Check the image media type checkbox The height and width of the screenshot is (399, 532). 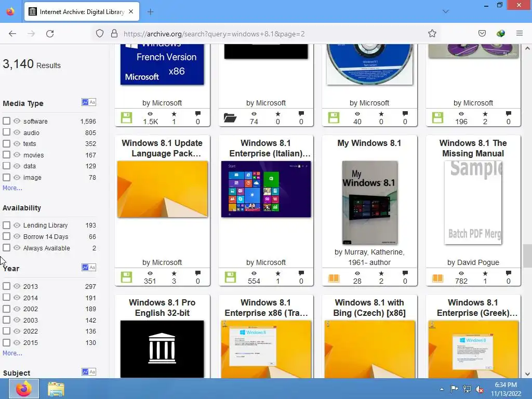[x=6, y=177]
